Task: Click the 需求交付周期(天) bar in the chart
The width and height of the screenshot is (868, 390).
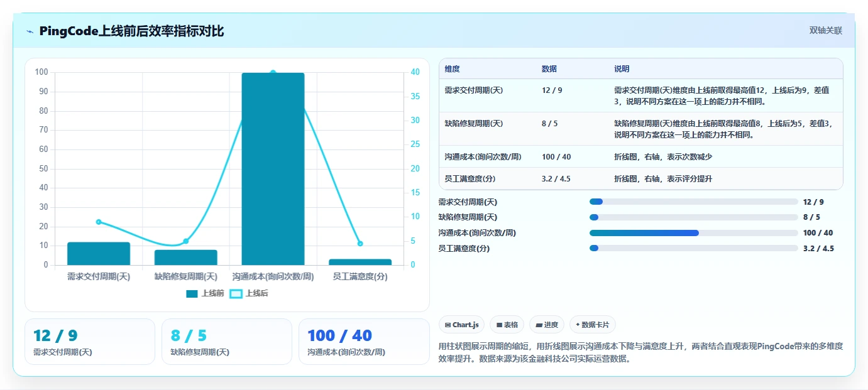Action: pyautogui.click(x=99, y=254)
